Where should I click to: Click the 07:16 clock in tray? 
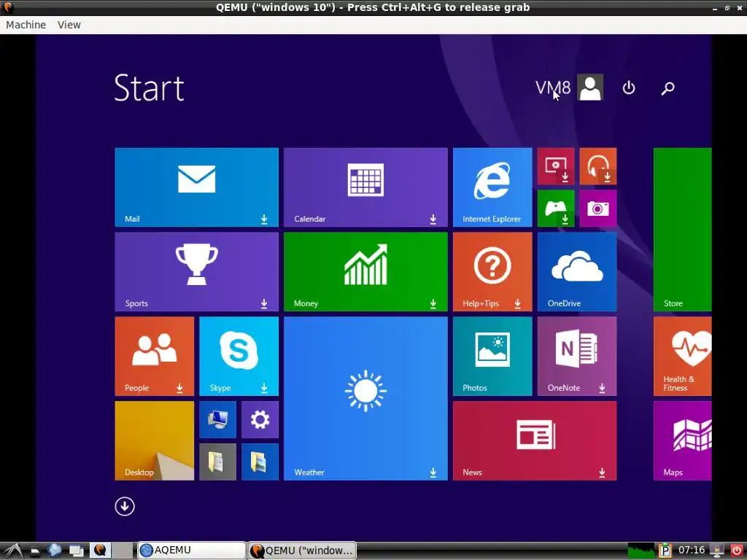[x=692, y=550]
